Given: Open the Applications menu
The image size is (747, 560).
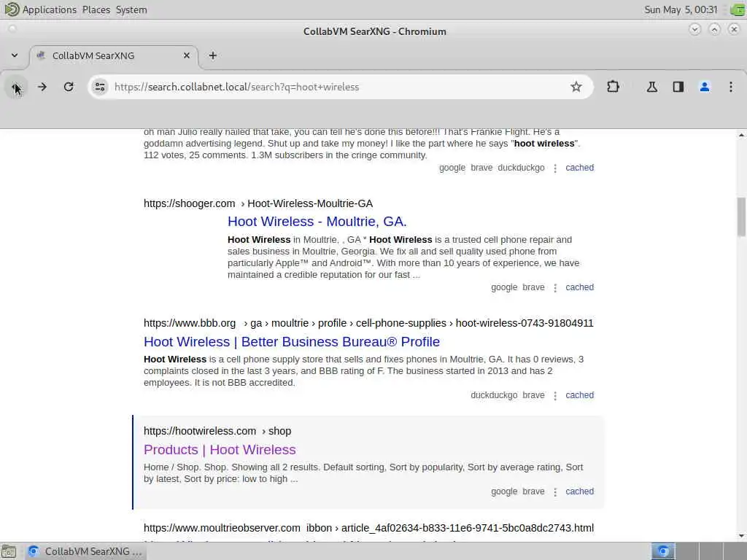Looking at the screenshot, I should [49, 9].
